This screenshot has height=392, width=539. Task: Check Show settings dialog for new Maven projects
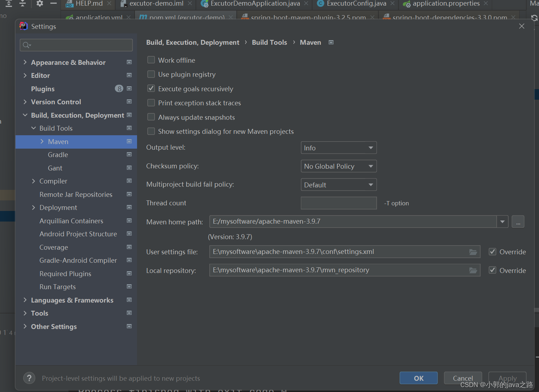click(x=151, y=131)
